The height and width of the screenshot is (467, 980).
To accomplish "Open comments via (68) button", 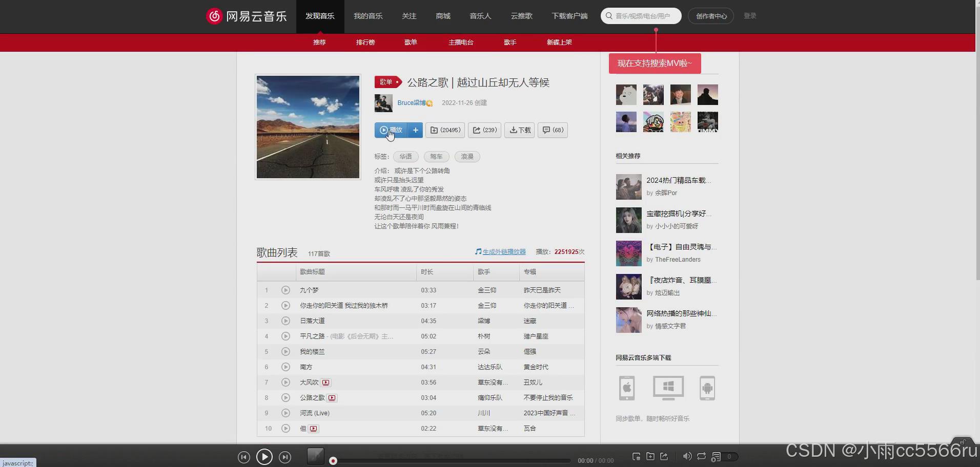I will pos(553,130).
